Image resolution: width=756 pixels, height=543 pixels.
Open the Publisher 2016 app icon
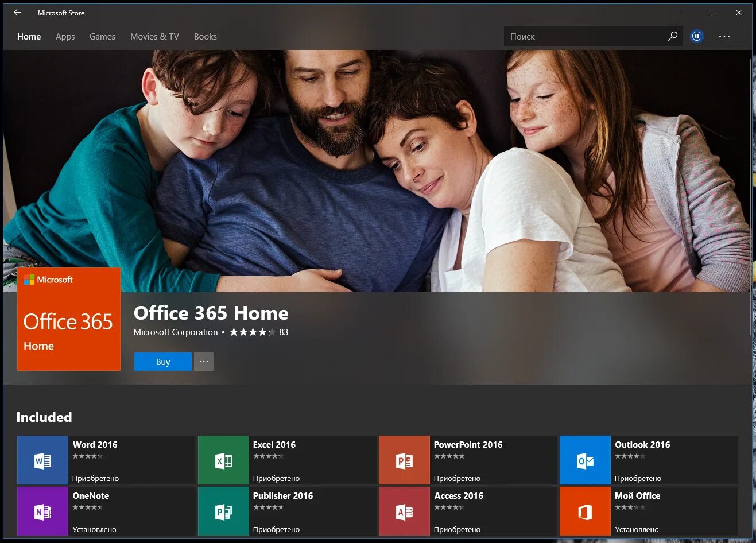click(x=223, y=511)
